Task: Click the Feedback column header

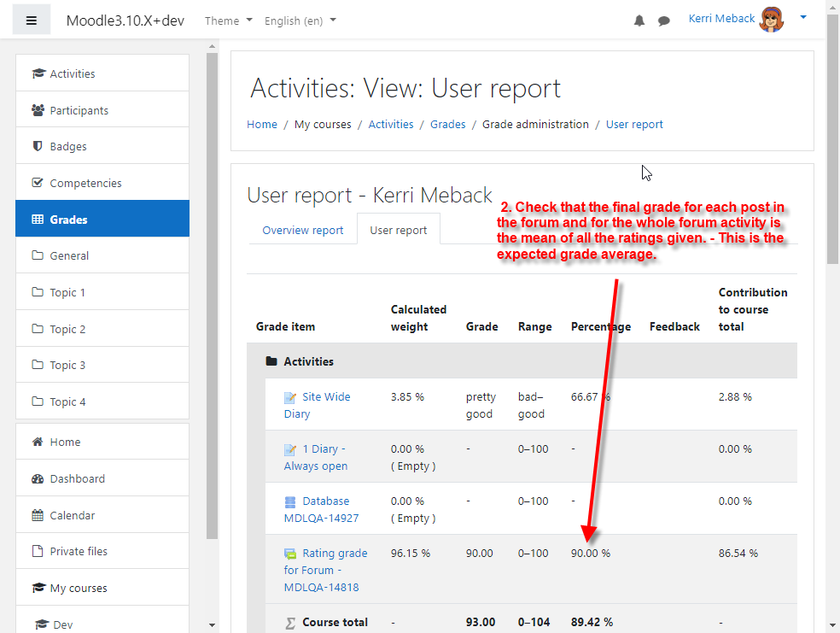Action: [x=674, y=326]
